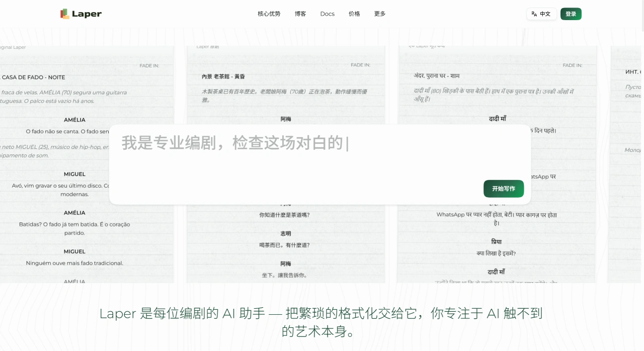644x351 pixels.
Task: Click the dialogue '坐下。讓我告訴你。'
Action: pyautogui.click(x=284, y=275)
